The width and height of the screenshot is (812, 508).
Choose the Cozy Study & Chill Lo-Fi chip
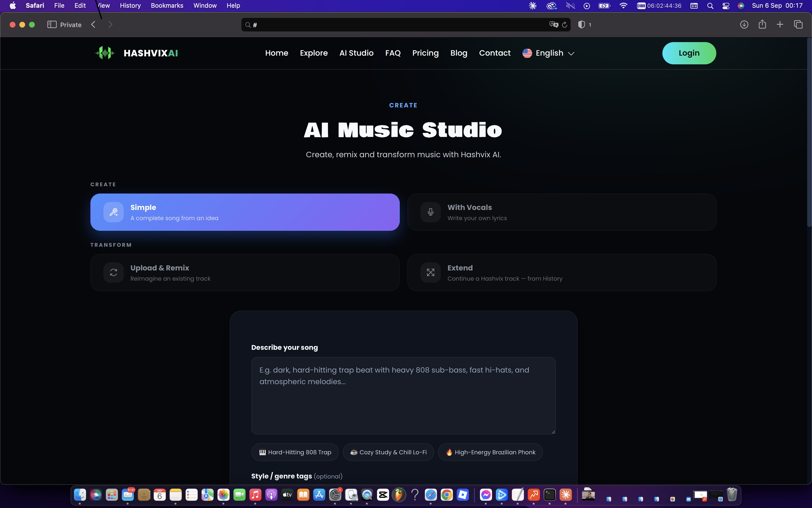click(388, 452)
